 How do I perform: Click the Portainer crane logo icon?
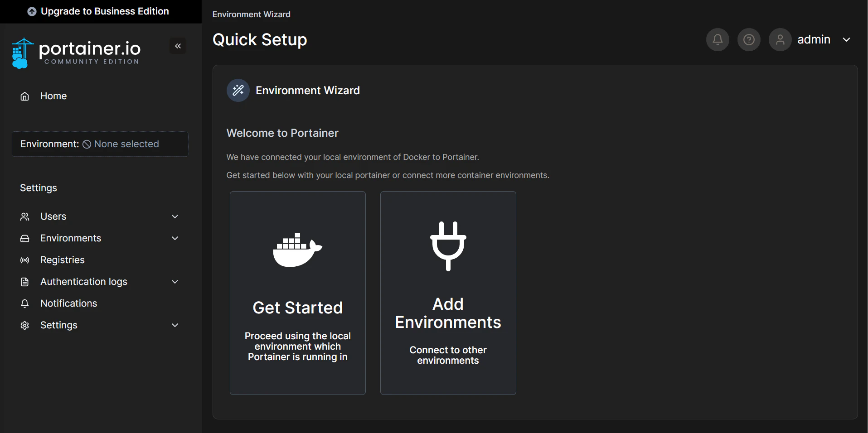22,53
